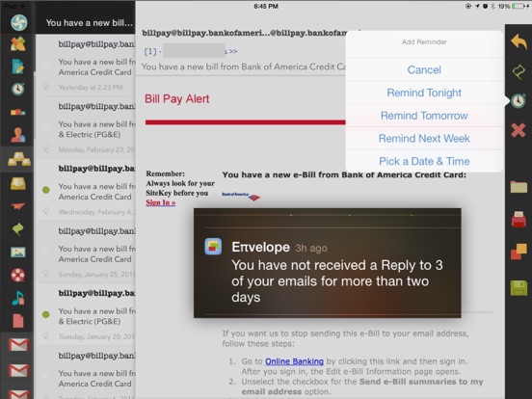Select the picture images icon
The image size is (532, 399).
pos(18,253)
